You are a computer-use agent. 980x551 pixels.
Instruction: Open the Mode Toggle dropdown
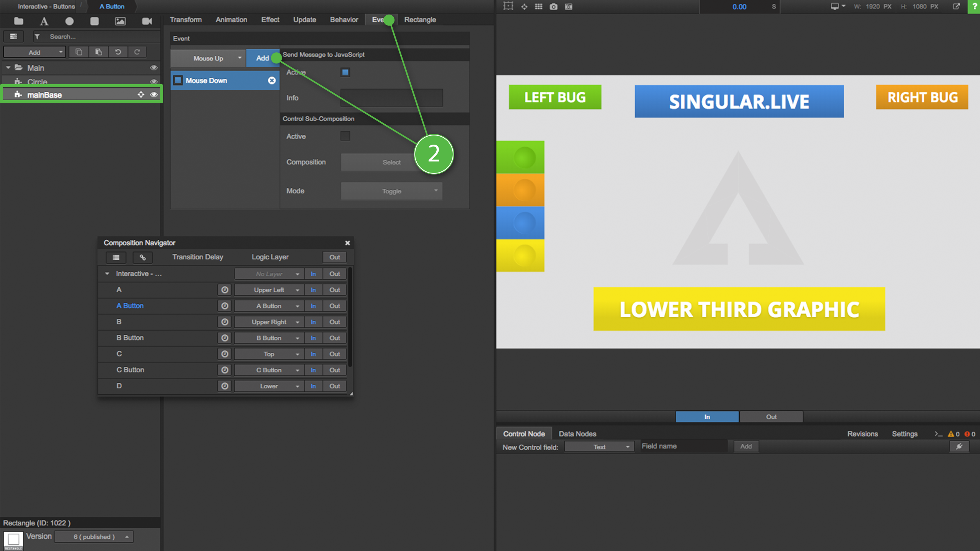391,191
